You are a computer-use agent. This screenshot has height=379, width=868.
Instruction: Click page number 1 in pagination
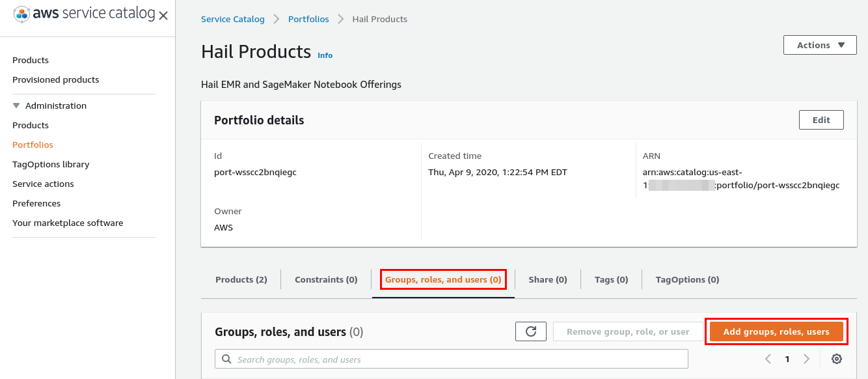787,359
